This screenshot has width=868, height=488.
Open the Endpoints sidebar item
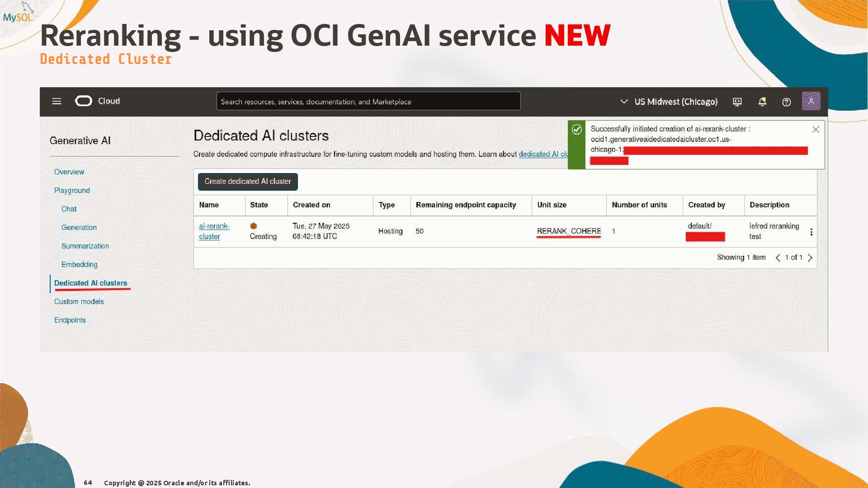click(x=70, y=320)
